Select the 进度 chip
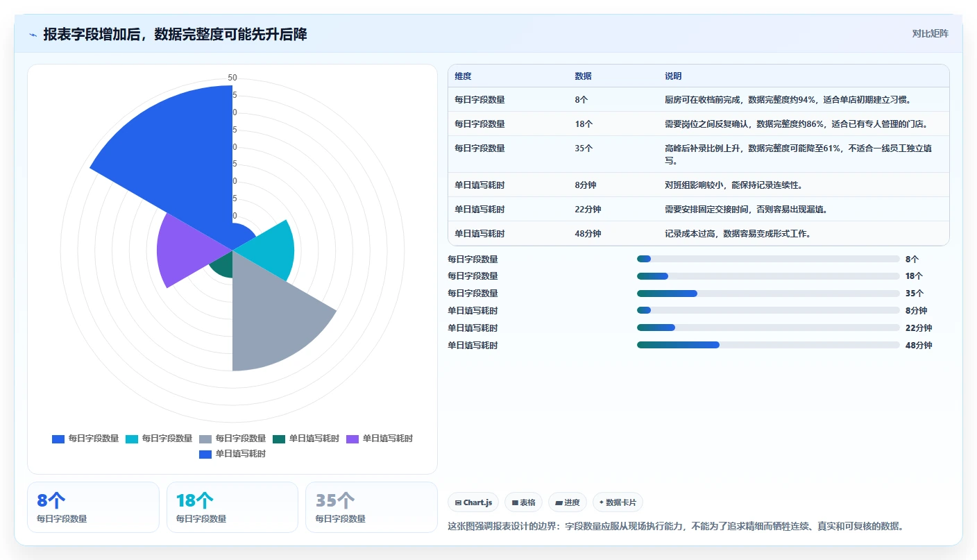 click(x=567, y=502)
